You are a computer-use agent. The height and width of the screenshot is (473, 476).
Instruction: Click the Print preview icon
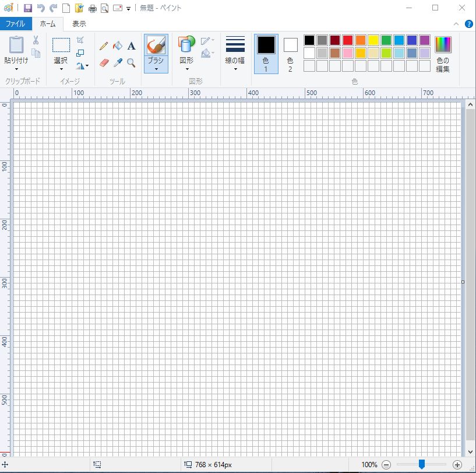click(x=105, y=8)
